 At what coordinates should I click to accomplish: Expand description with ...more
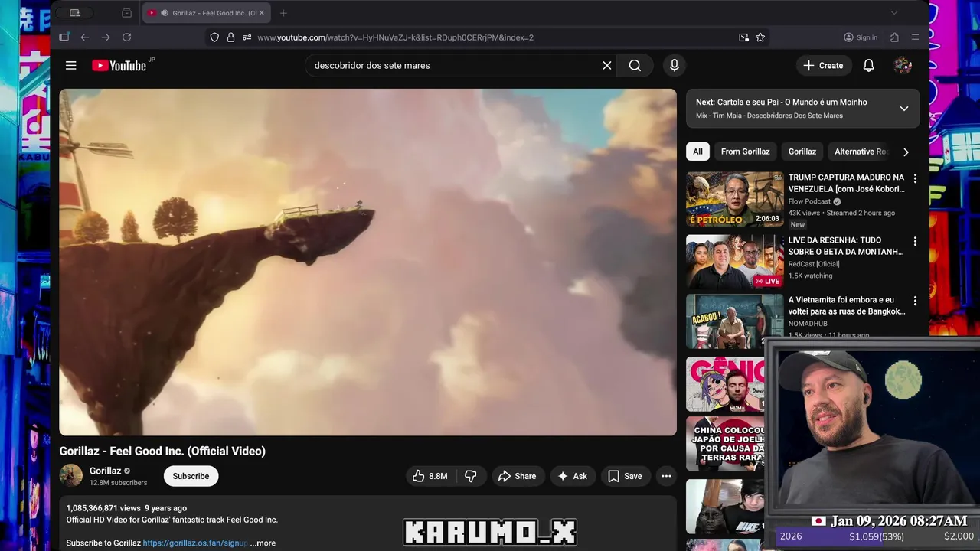tap(263, 543)
